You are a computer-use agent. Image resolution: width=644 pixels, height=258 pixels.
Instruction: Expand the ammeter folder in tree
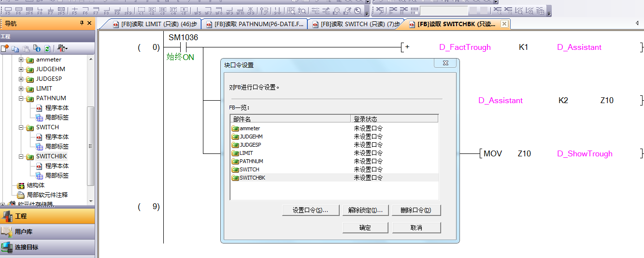click(21, 60)
